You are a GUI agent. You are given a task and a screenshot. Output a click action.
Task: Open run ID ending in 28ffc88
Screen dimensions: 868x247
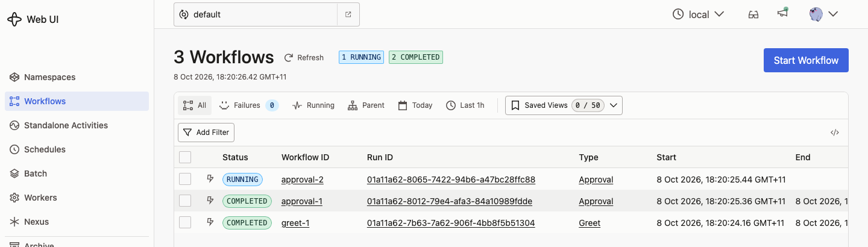click(x=451, y=180)
